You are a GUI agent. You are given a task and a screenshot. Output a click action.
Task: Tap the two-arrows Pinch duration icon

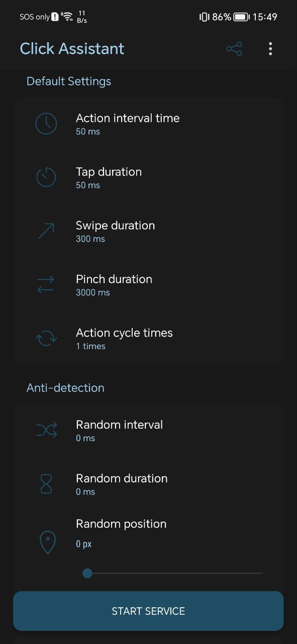[46, 285]
